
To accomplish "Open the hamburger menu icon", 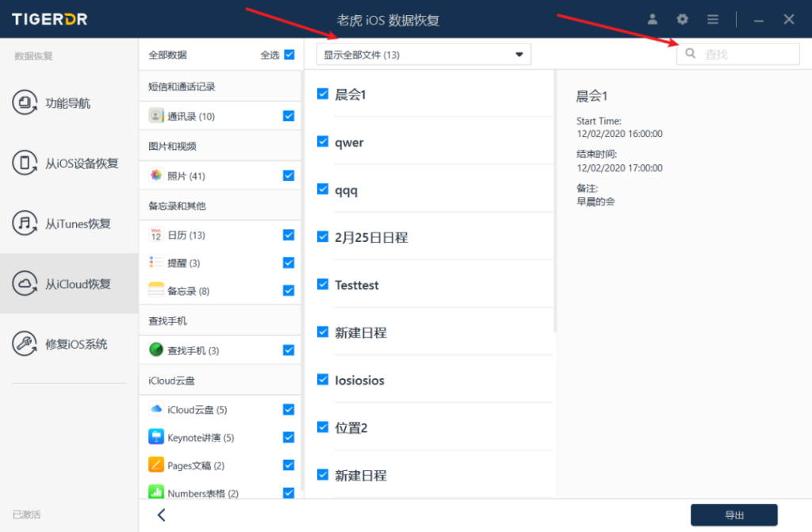I will click(713, 19).
